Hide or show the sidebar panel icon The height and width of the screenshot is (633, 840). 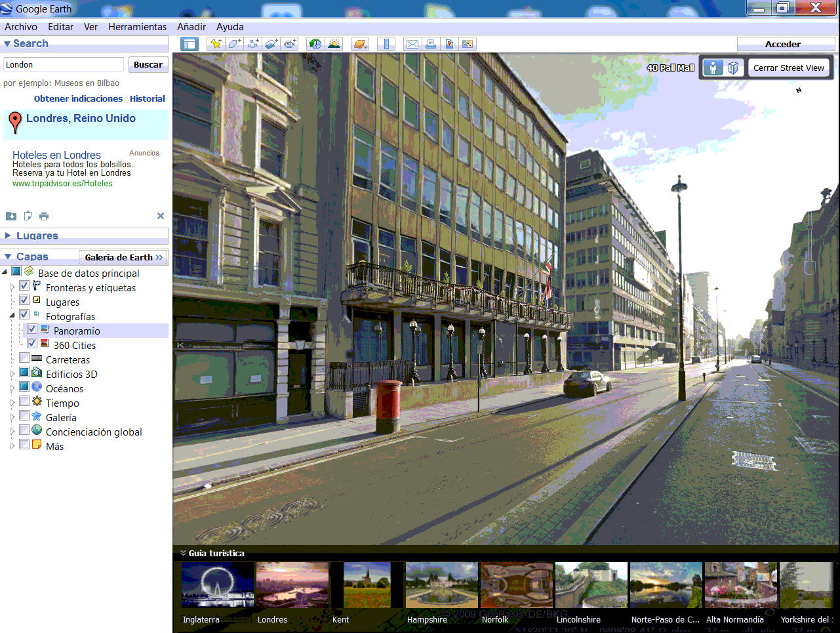click(190, 43)
